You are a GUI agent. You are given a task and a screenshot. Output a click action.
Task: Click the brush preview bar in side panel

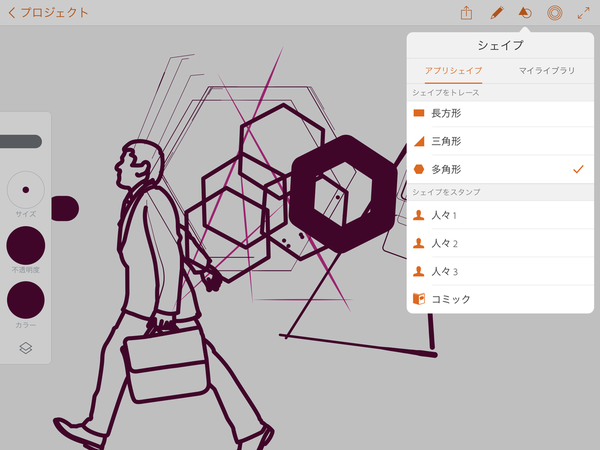(x=21, y=141)
